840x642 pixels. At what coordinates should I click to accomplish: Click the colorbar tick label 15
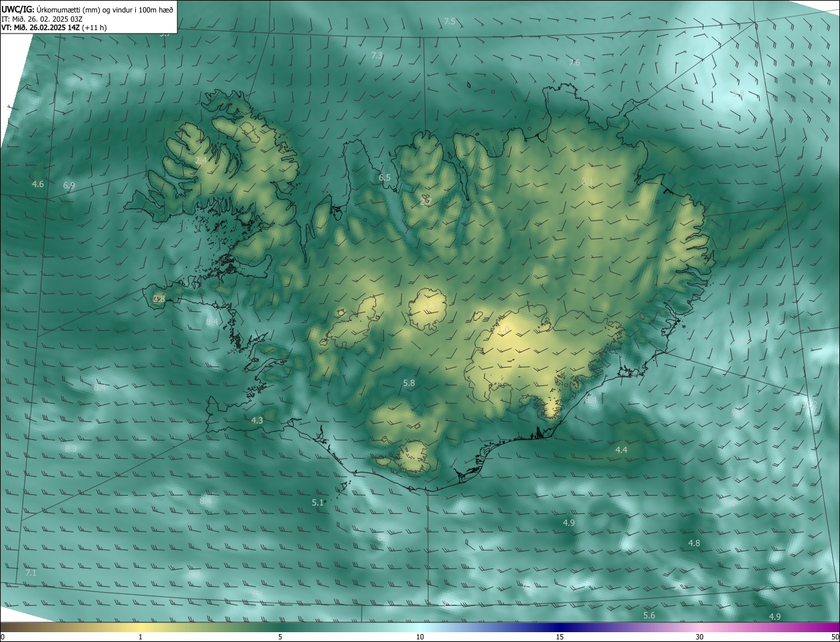point(560,637)
